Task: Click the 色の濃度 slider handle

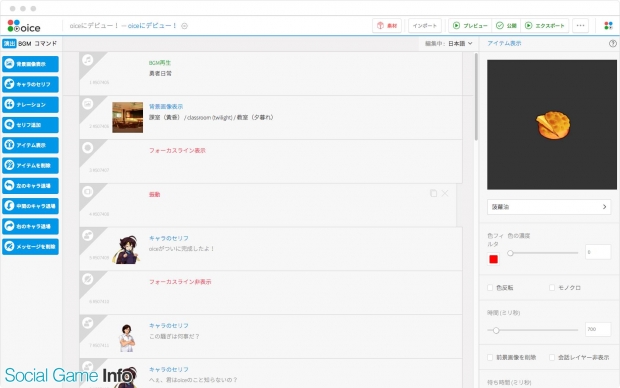Action: [x=510, y=253]
